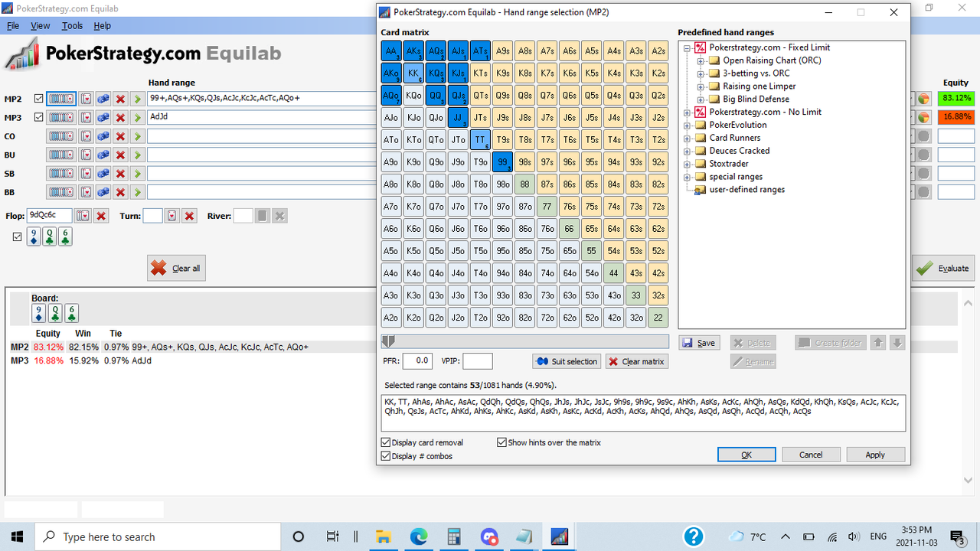This screenshot has height=551, width=980.
Task: Expand Open Raising Chart (ORC) folder
Action: click(701, 60)
